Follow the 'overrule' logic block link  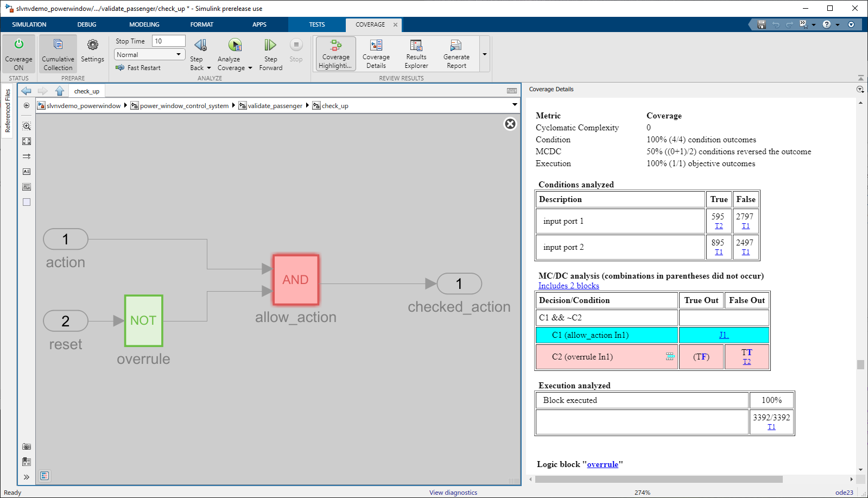click(603, 464)
